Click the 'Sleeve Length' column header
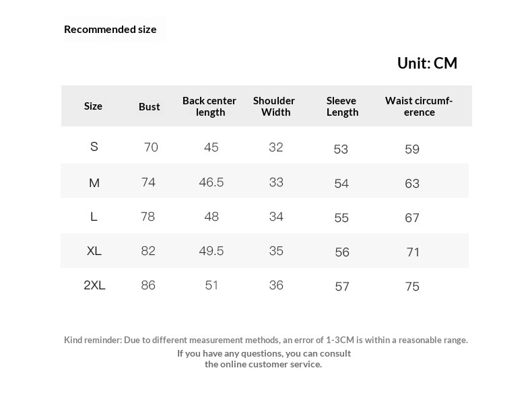 [342, 106]
